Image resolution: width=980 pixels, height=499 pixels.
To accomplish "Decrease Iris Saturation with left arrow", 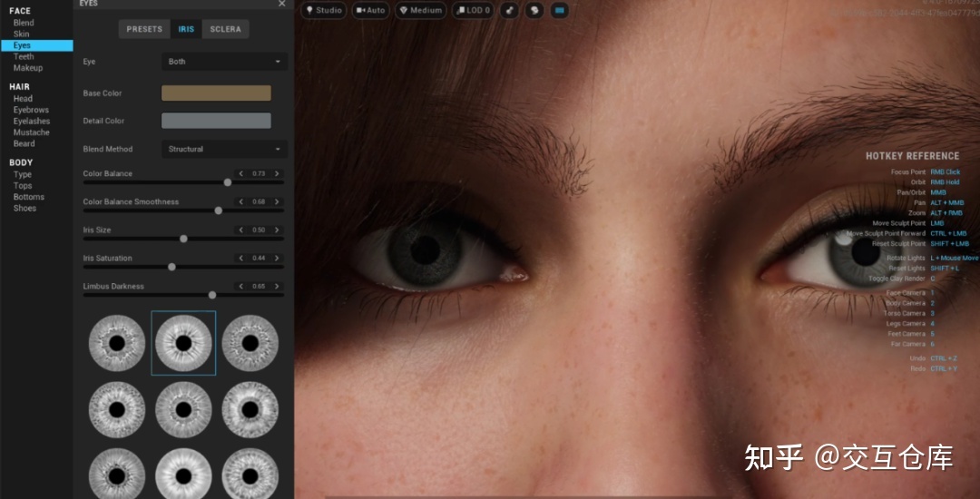I will click(x=240, y=258).
